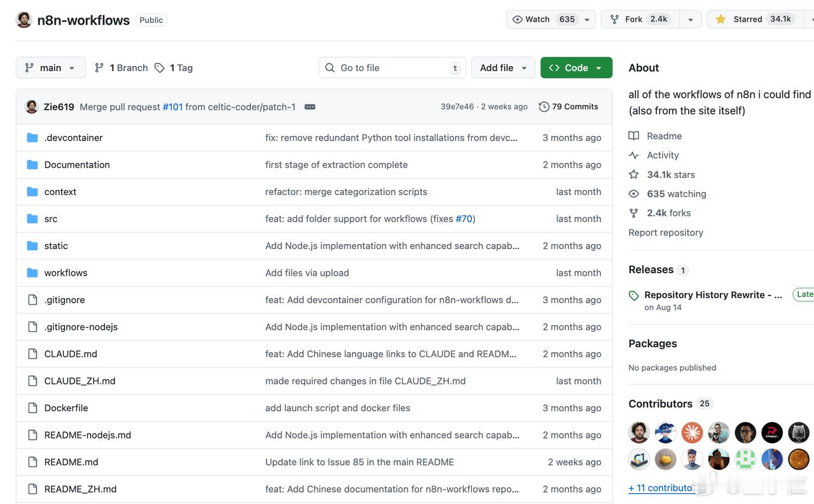Click the eye icon beside 635 watching
Image resolution: width=814 pixels, height=504 pixels.
633,194
